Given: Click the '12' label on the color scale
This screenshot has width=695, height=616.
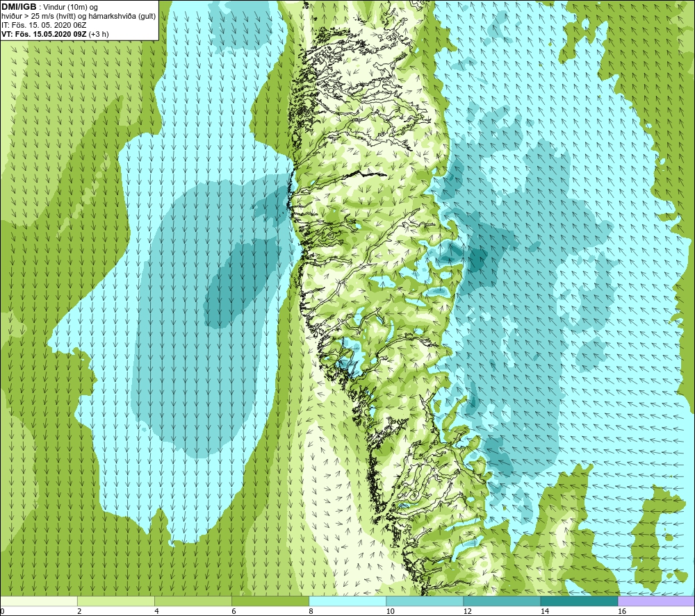Looking at the screenshot, I should (x=467, y=611).
